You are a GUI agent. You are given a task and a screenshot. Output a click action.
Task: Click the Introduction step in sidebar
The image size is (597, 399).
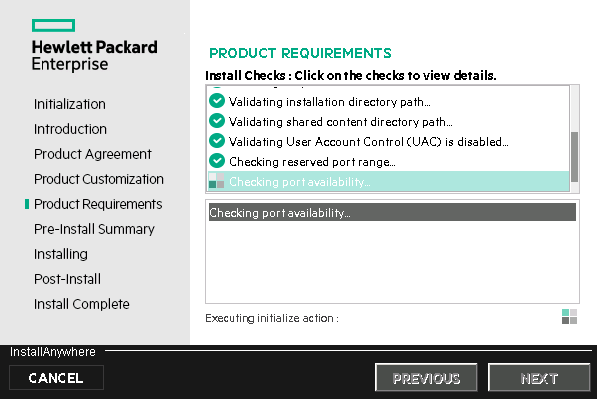click(70, 129)
